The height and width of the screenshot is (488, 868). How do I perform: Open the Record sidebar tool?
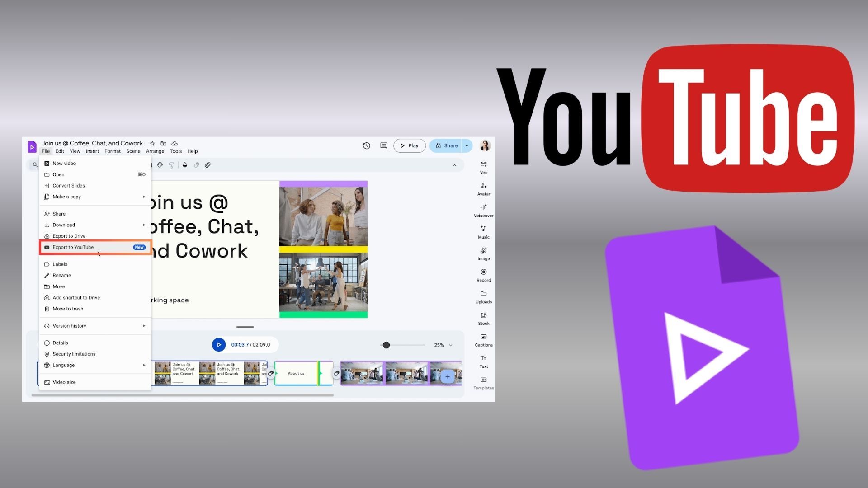[x=484, y=276]
